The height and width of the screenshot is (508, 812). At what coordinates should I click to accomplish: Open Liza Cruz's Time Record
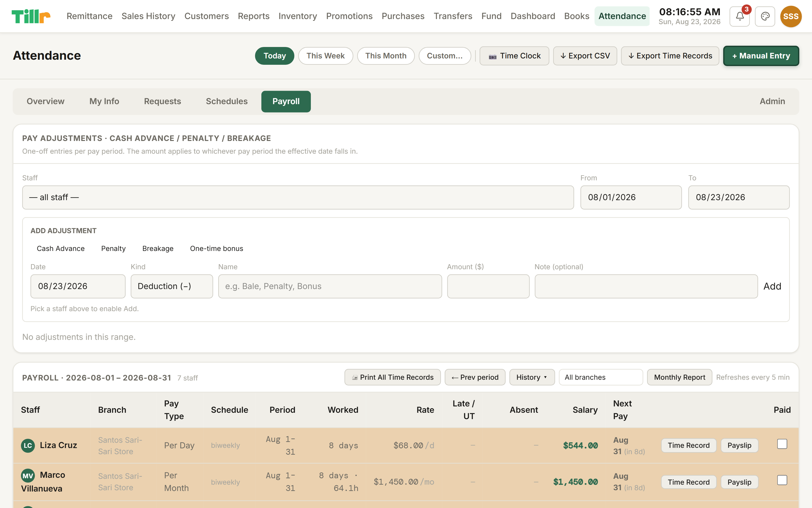click(x=688, y=446)
